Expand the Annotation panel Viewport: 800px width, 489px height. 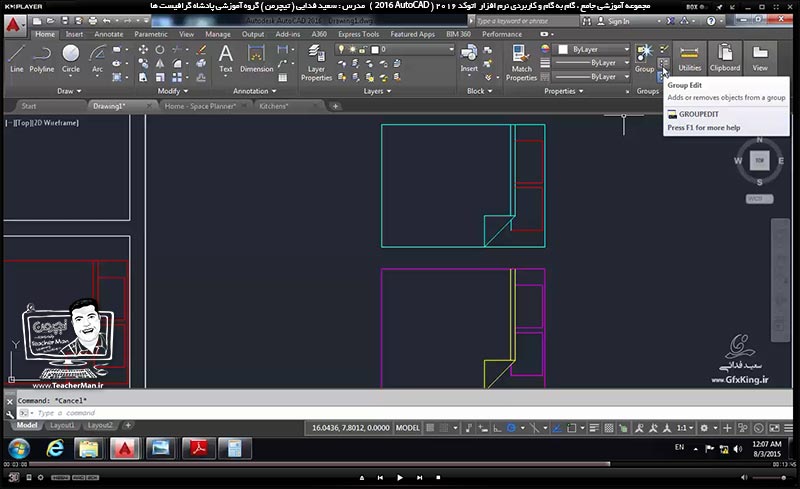pos(254,91)
